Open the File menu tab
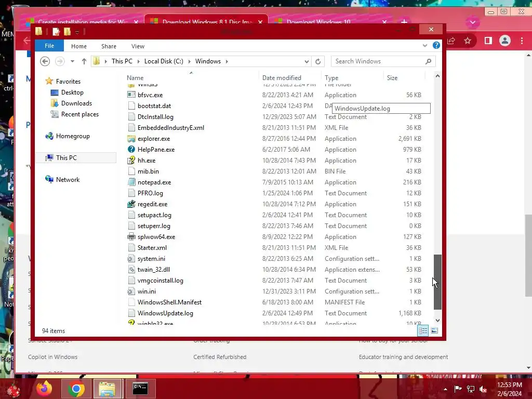This screenshot has width=532, height=399. point(49,46)
